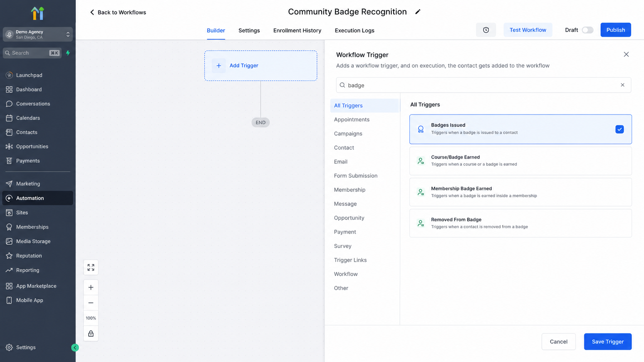Click the Publish button
The height and width of the screenshot is (362, 644).
click(x=615, y=30)
